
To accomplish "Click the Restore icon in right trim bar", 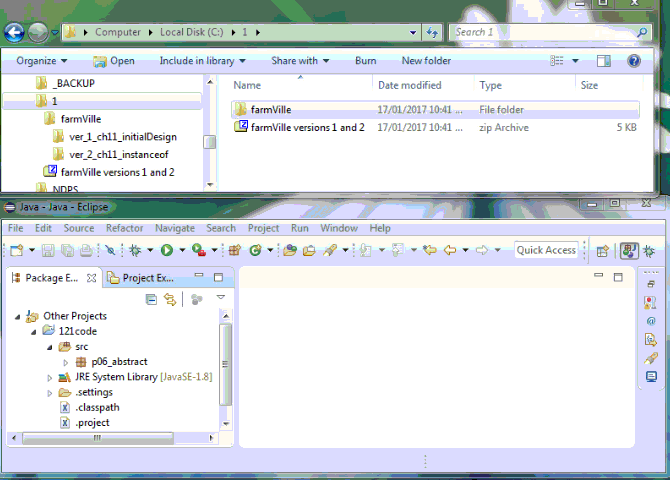I will click(651, 284).
